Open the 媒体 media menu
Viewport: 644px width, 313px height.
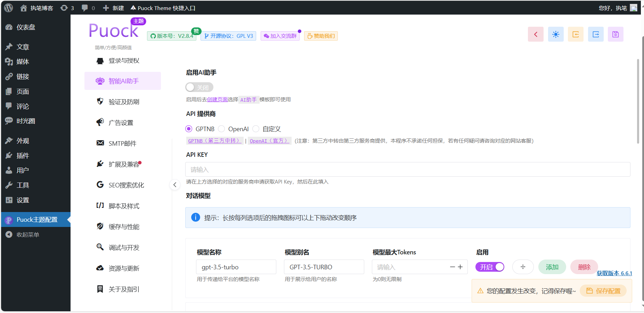[36, 62]
